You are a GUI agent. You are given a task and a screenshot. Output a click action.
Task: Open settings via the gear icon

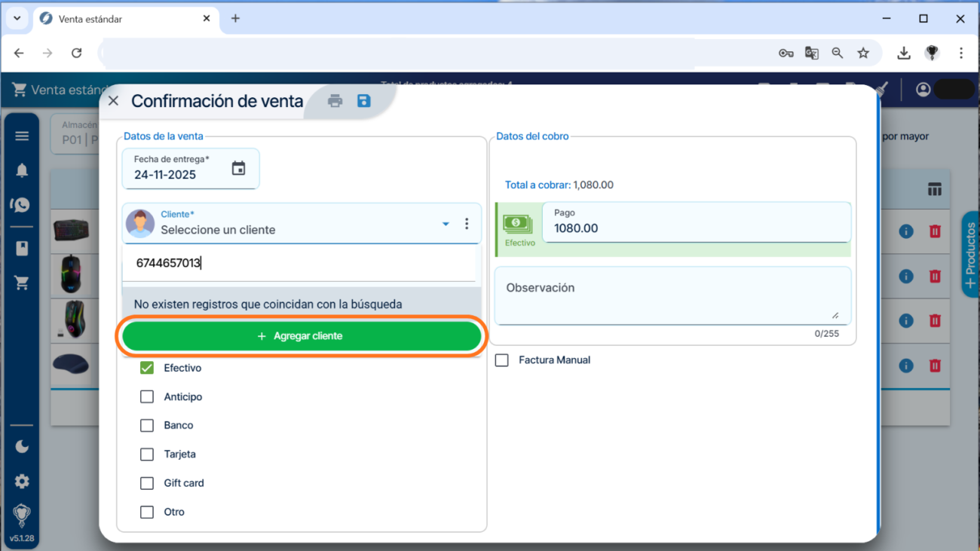click(22, 481)
